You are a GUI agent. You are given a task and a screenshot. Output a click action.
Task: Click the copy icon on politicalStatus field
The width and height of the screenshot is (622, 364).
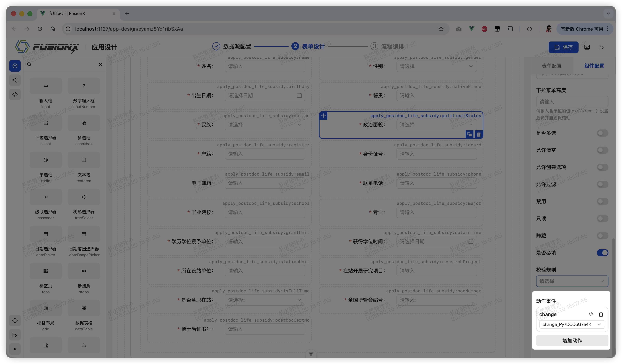pyautogui.click(x=470, y=134)
